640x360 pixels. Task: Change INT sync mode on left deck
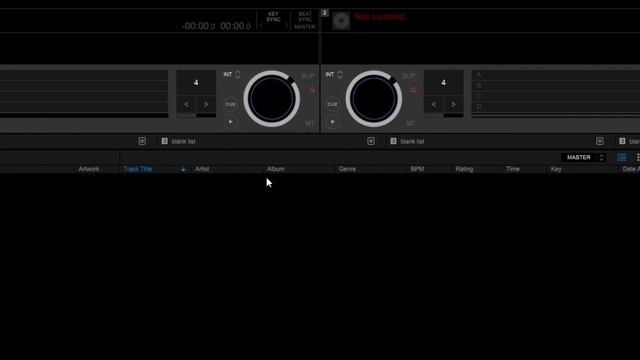(232, 74)
